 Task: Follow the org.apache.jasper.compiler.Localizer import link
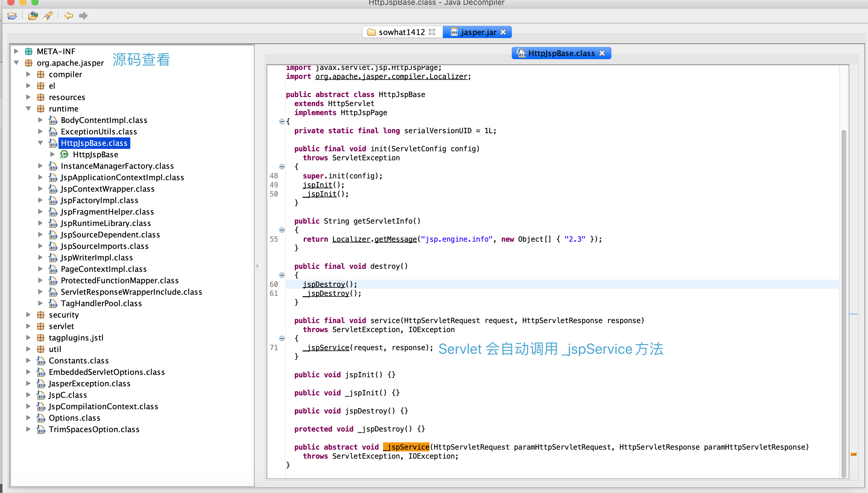pyautogui.click(x=391, y=77)
